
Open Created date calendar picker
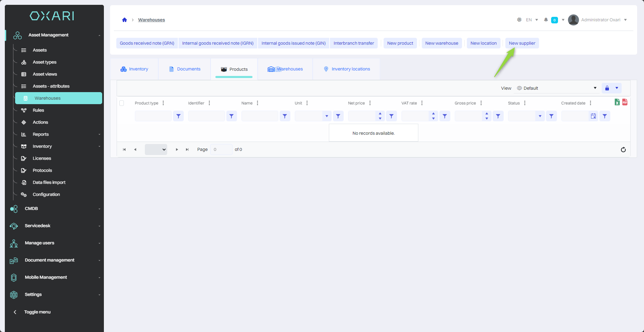593,116
